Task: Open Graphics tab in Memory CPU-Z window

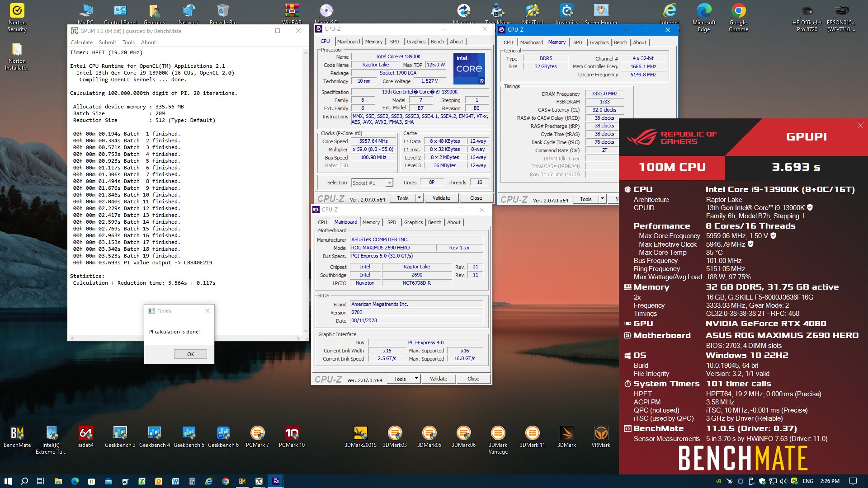Action: [599, 42]
